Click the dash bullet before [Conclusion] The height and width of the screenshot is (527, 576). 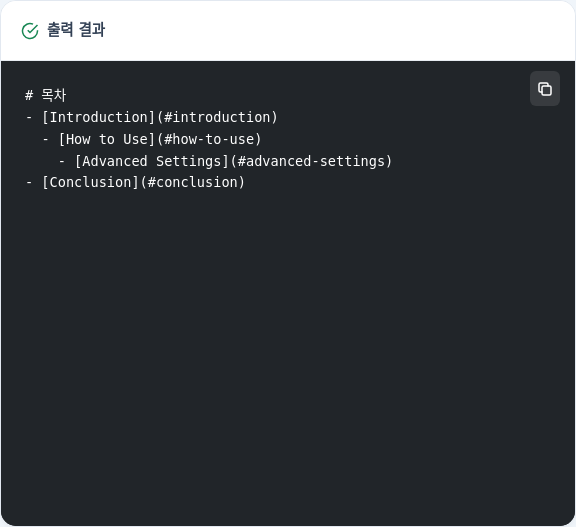pos(29,183)
